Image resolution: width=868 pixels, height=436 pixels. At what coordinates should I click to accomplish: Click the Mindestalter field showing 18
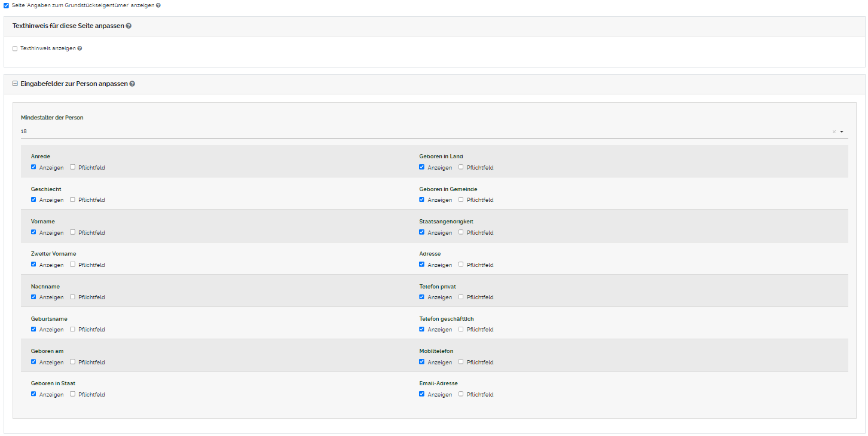418,131
